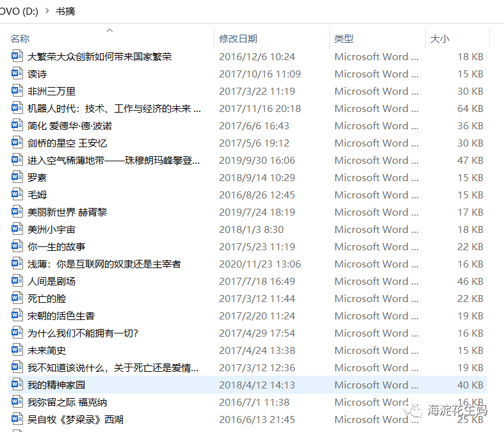The image size is (504, 432).
Task: Click Word icon next to 罗素
Action: click(17, 177)
